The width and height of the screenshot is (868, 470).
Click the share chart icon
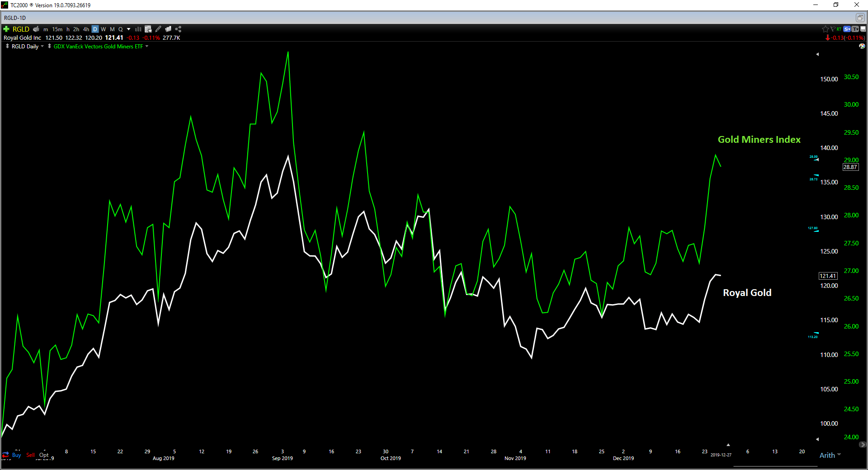point(178,29)
